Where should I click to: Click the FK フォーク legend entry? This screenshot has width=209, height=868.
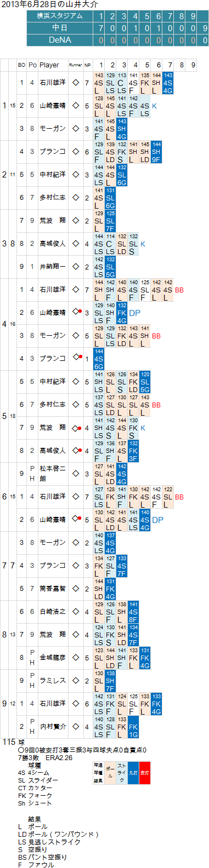(35, 796)
